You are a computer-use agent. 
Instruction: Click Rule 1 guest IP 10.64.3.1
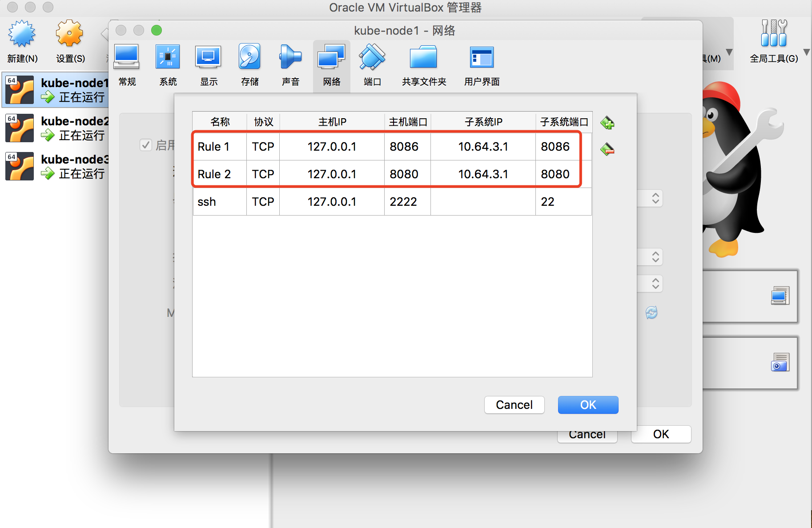(x=483, y=147)
